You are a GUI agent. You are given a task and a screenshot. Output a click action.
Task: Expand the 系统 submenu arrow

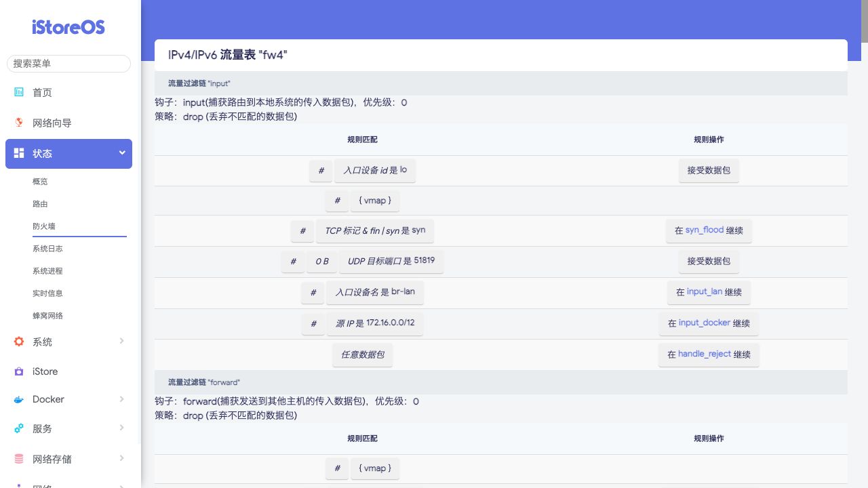point(122,341)
